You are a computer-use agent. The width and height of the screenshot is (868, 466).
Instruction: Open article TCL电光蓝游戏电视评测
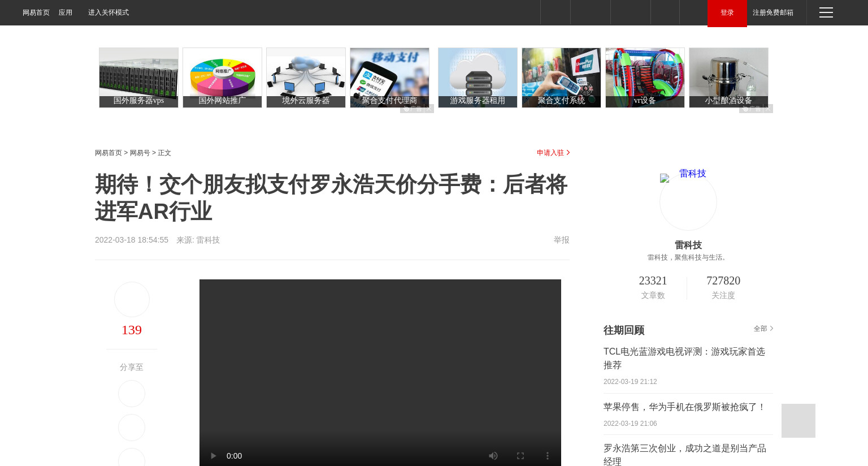pyautogui.click(x=684, y=359)
